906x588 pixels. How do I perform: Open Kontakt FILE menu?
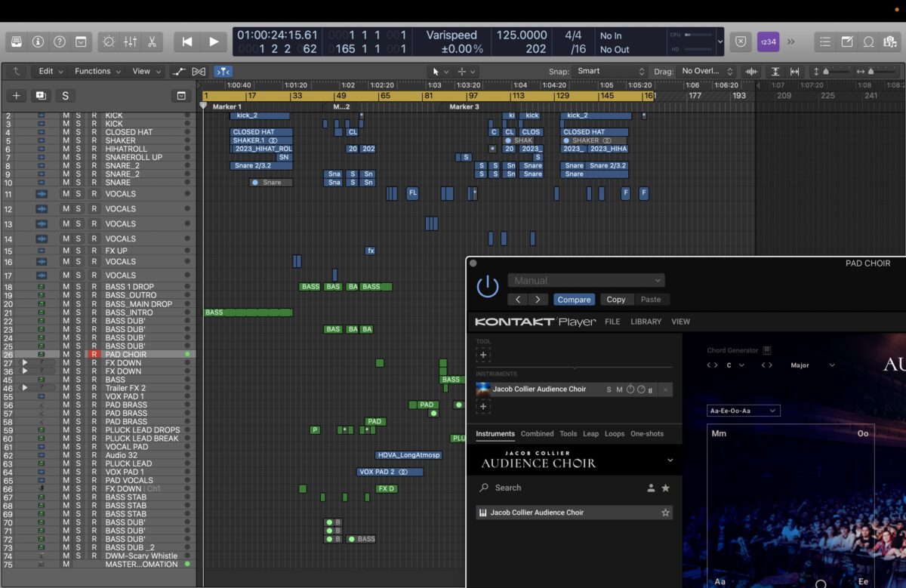[612, 322]
